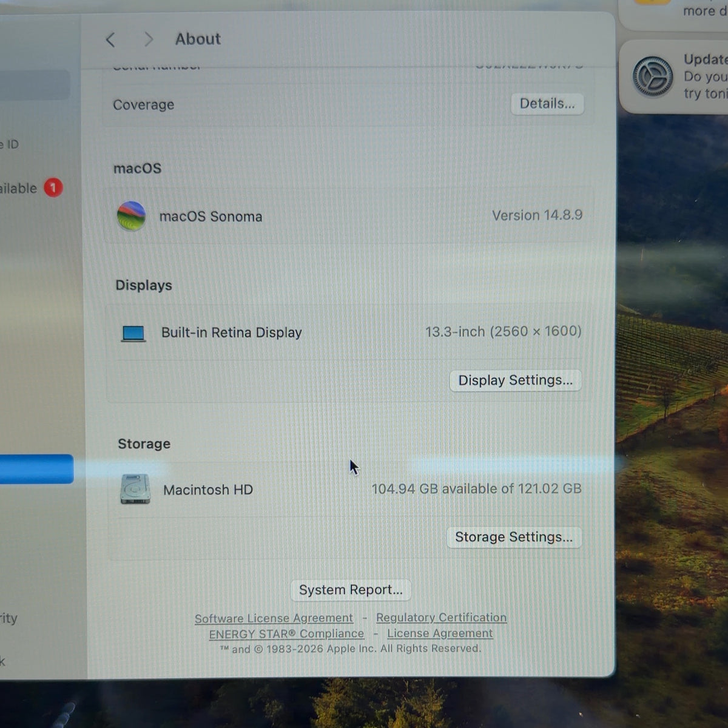Click the Update notification banner

pyautogui.click(x=673, y=77)
